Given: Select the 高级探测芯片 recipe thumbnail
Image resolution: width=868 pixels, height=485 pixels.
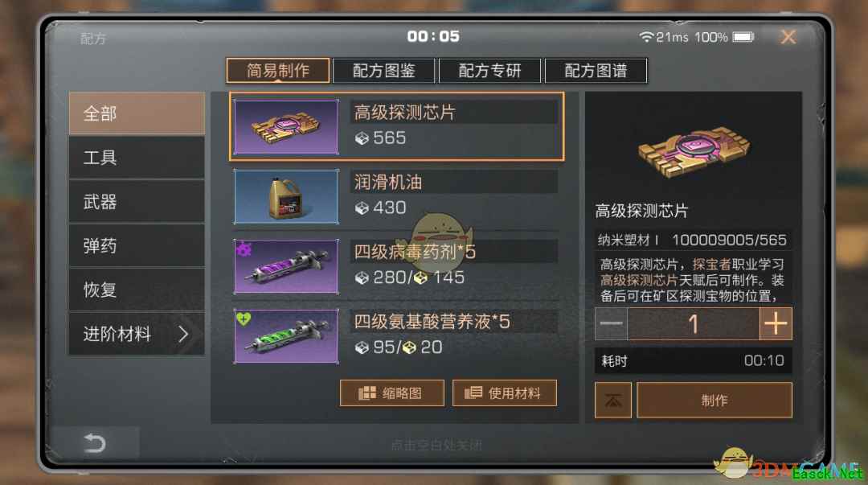Looking at the screenshot, I should (285, 127).
